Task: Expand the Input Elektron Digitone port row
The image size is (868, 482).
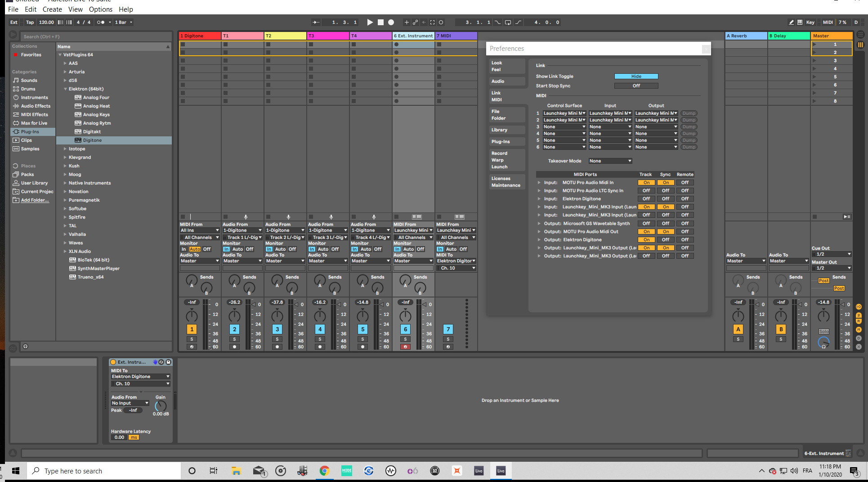Action: 539,199
